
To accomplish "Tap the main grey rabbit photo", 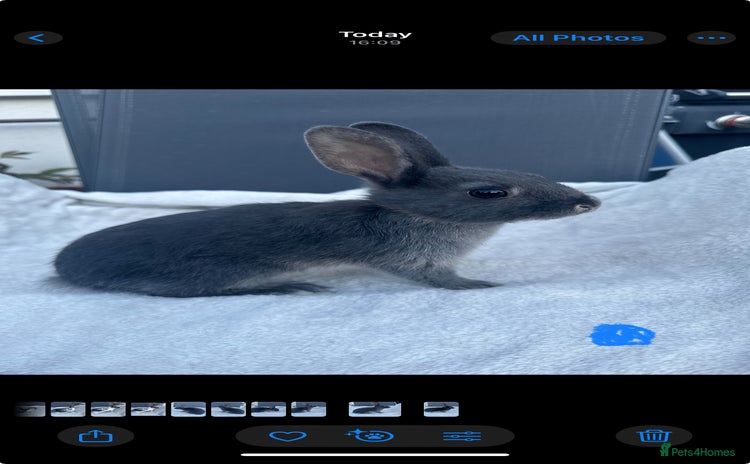I will 330,220.
